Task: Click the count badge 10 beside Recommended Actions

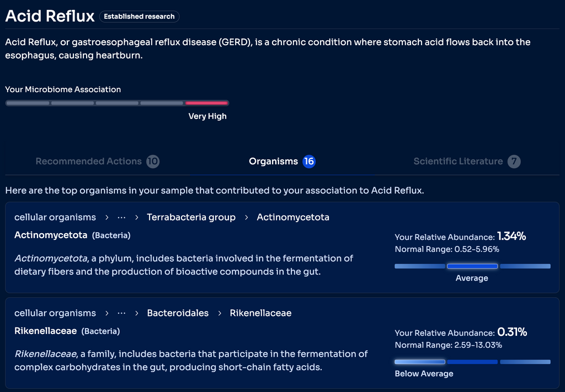Action: click(x=153, y=162)
